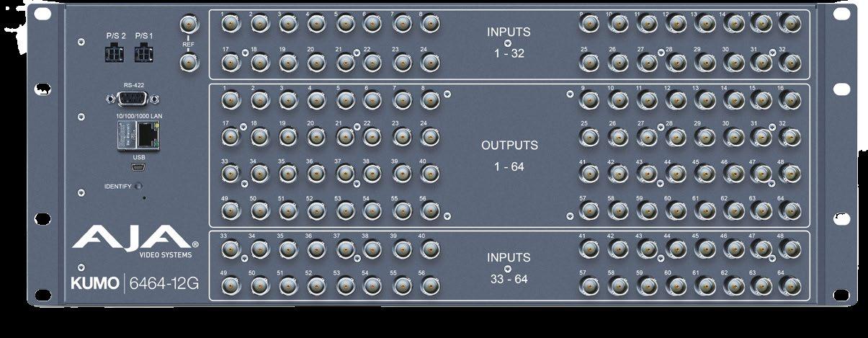Click the KUMO 6464-12G model label
This screenshot has height=338, width=868.
[x=135, y=283]
